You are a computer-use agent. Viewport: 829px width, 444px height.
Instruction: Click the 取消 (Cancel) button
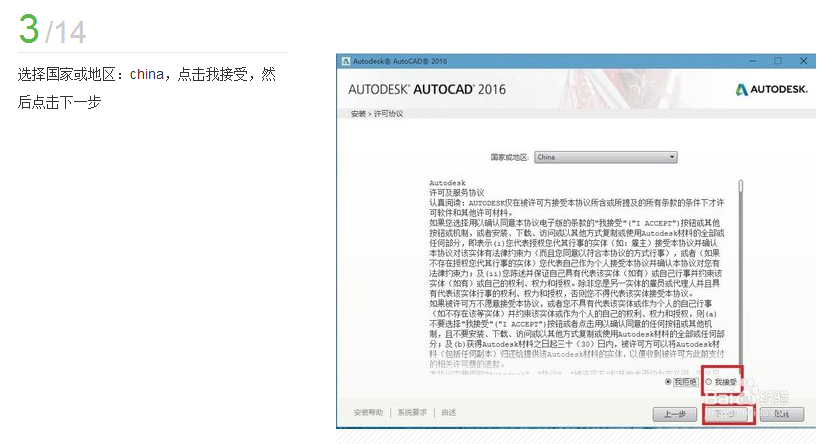[x=782, y=414]
